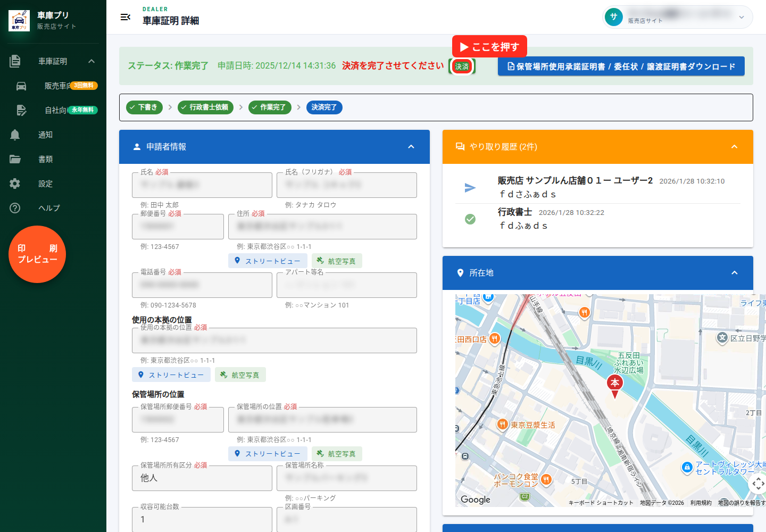
Task: Click the Google logo on the map
Action: [476, 500]
